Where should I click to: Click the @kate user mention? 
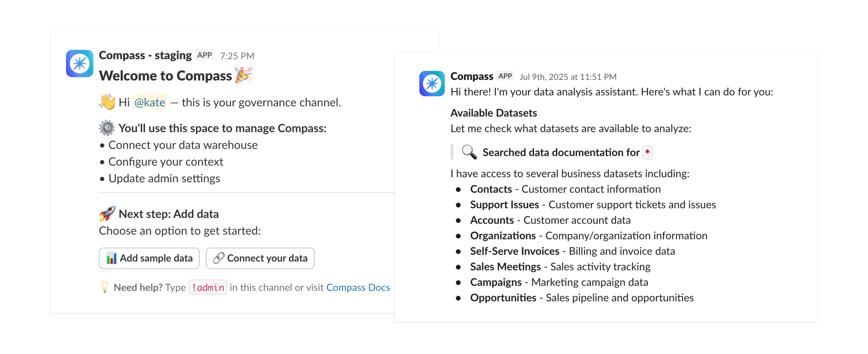pyautogui.click(x=149, y=102)
